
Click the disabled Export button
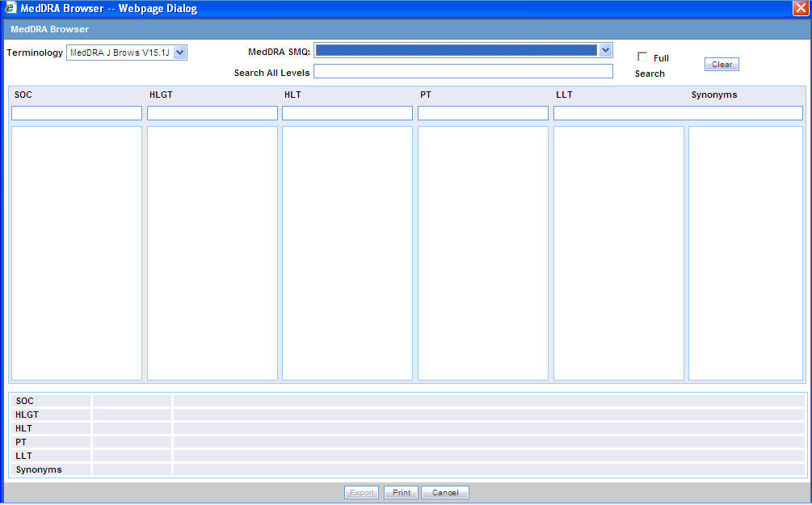coord(361,493)
